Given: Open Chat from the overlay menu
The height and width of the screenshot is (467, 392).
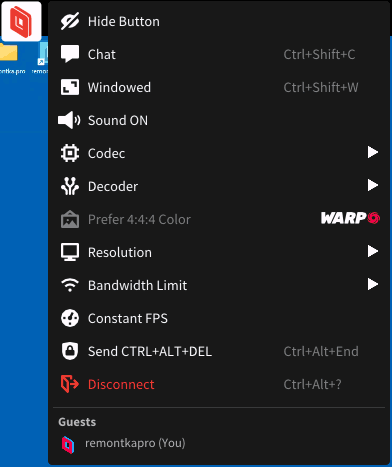Looking at the screenshot, I should coord(219,54).
